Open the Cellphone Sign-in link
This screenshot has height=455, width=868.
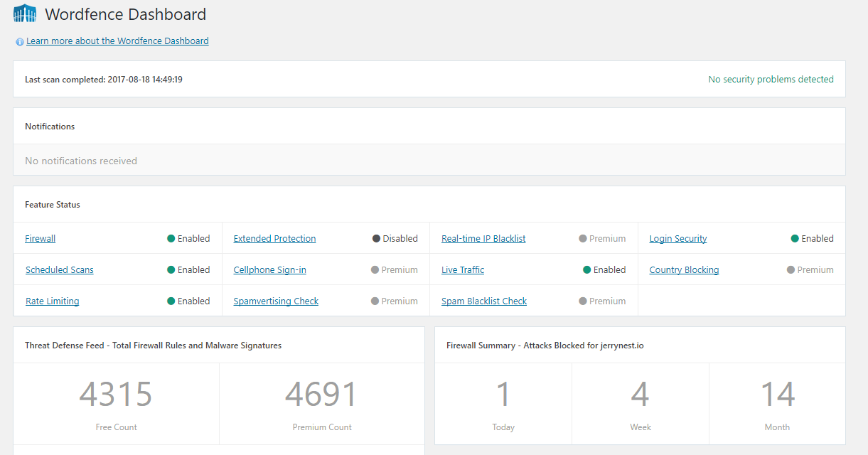(269, 270)
